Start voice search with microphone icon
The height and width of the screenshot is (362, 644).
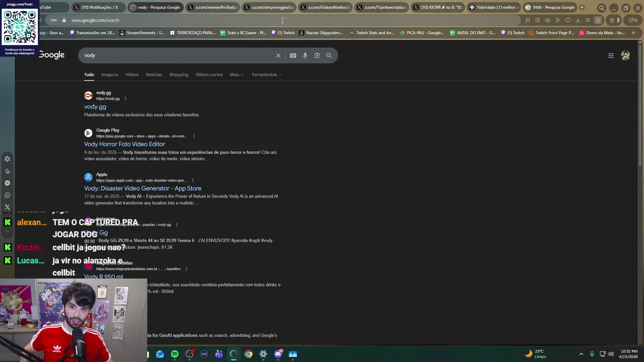(x=305, y=55)
